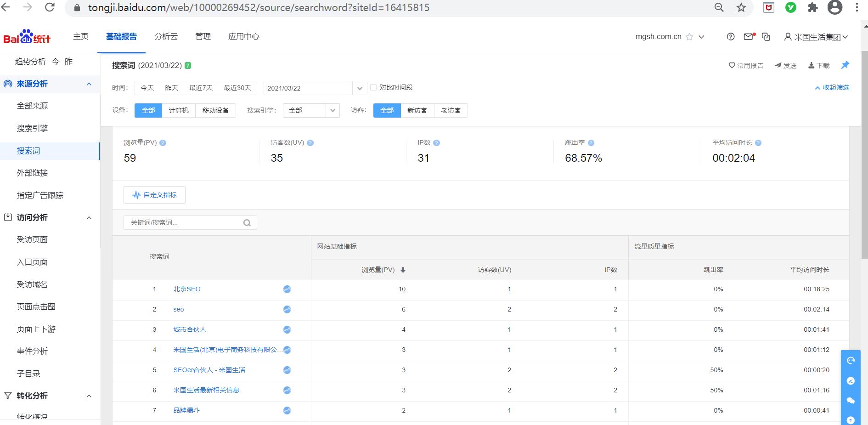The width and height of the screenshot is (868, 425).
Task: Click the 自定义指标 button
Action: coord(154,195)
